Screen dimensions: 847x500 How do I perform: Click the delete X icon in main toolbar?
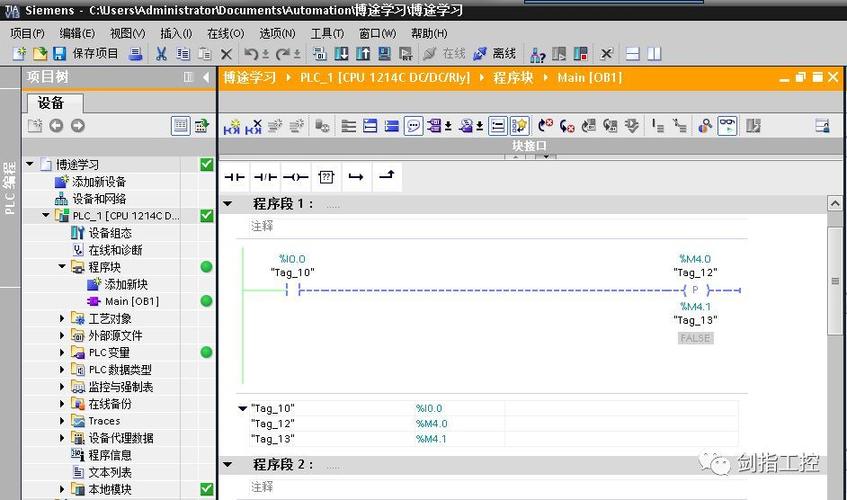tap(226, 53)
